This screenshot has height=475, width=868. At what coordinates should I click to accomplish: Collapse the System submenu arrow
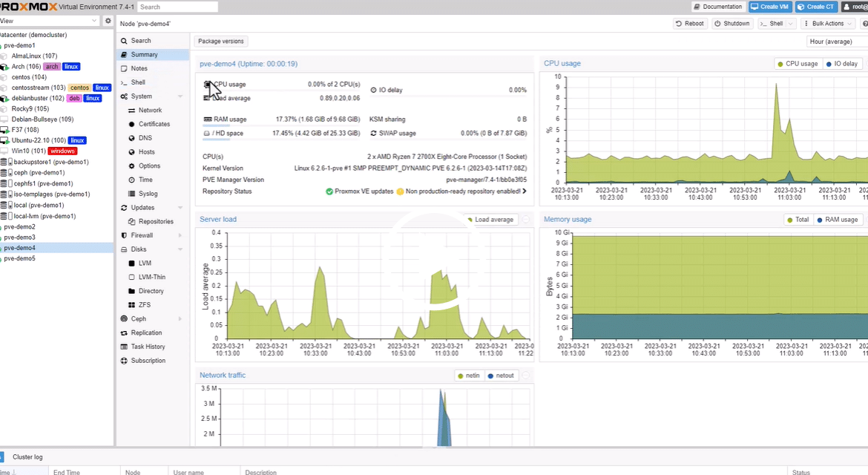[x=180, y=96]
